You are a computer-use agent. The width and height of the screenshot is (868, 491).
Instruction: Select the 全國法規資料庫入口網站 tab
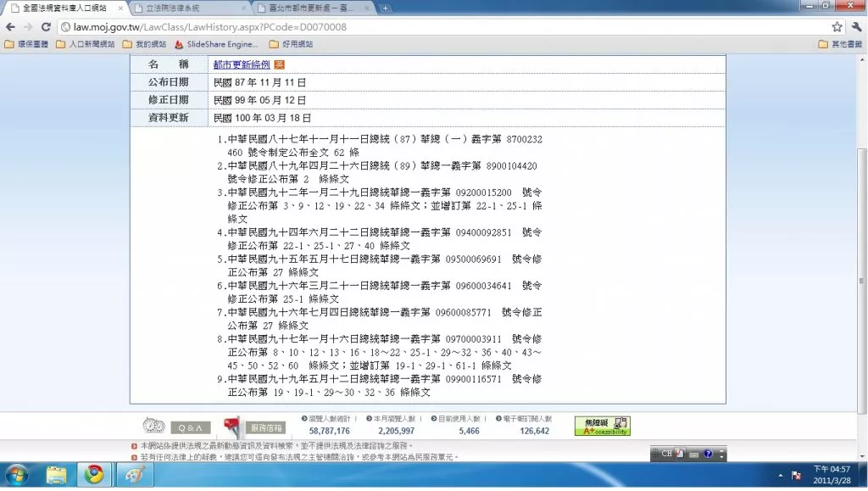pyautogui.click(x=65, y=8)
